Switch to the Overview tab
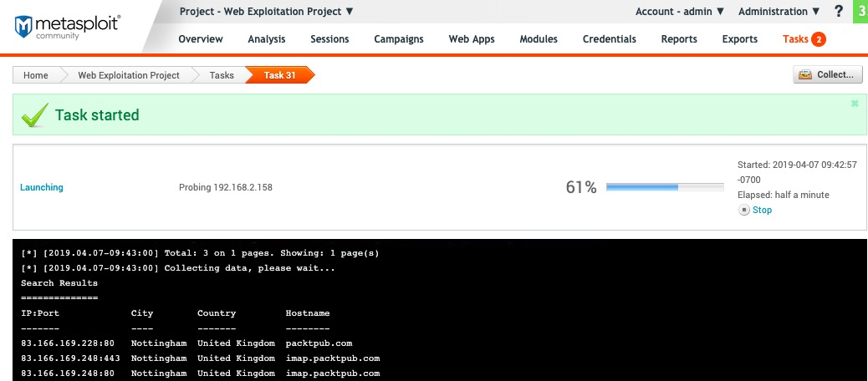 pos(201,39)
